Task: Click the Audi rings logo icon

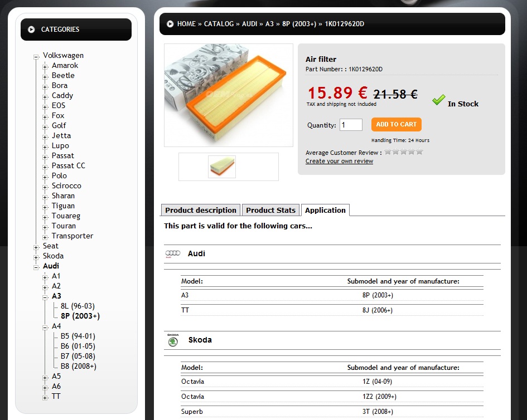Action: coord(173,253)
